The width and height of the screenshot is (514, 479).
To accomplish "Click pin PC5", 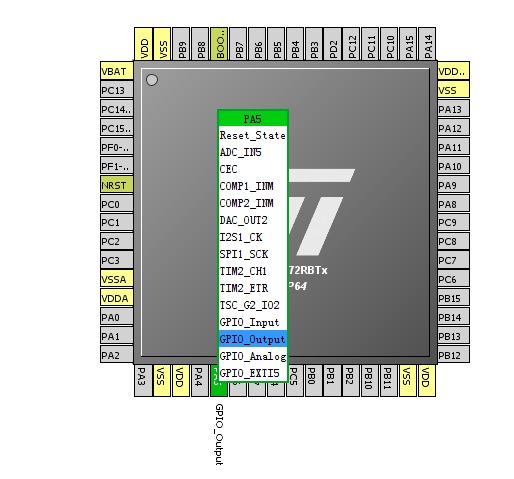I will [295, 380].
